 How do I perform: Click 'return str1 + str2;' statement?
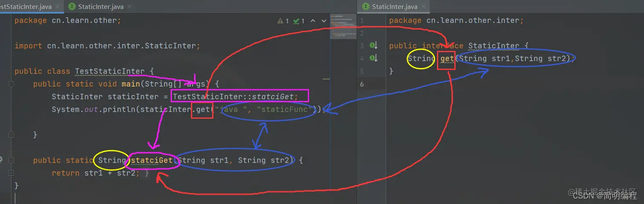(x=95, y=173)
